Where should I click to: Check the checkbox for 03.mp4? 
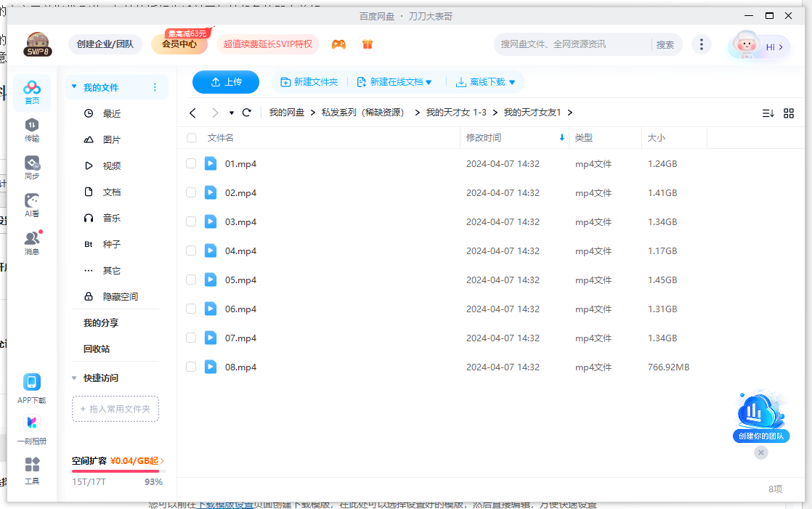coord(190,221)
